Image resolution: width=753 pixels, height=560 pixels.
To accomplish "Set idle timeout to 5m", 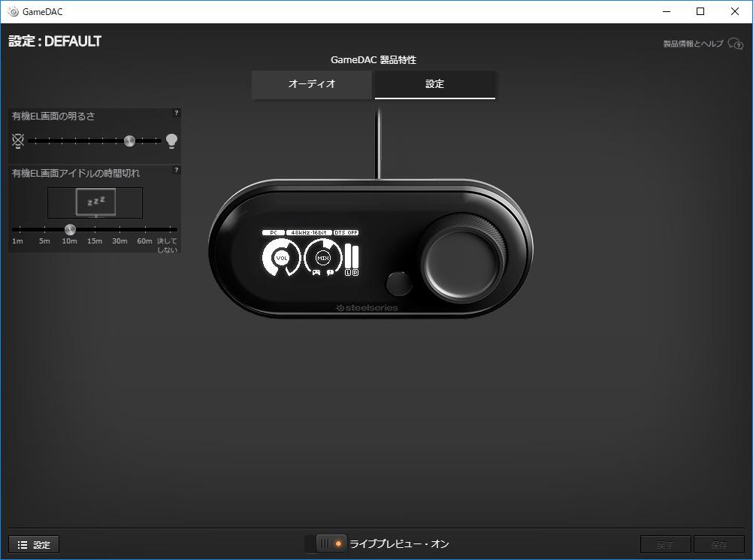I will 44,241.
